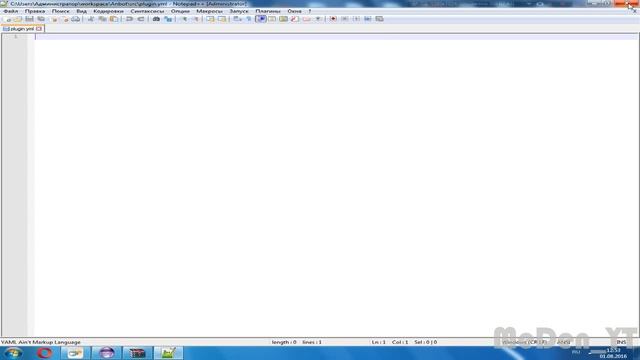Save the current file via toolbar

click(29, 19)
